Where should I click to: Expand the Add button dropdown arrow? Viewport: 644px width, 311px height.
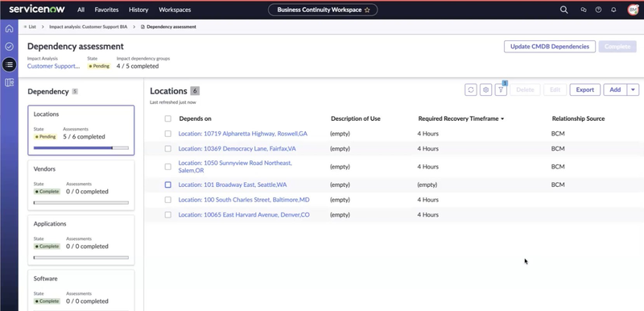[x=633, y=89]
